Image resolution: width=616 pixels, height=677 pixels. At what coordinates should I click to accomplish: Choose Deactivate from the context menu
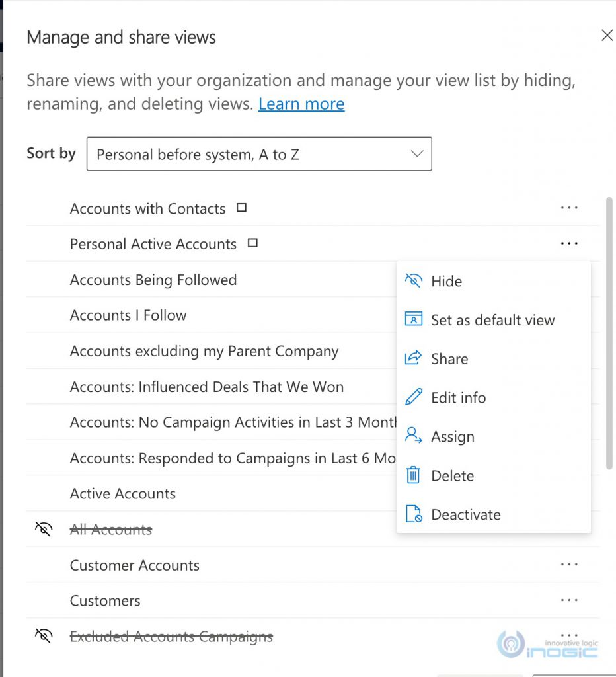pos(465,514)
